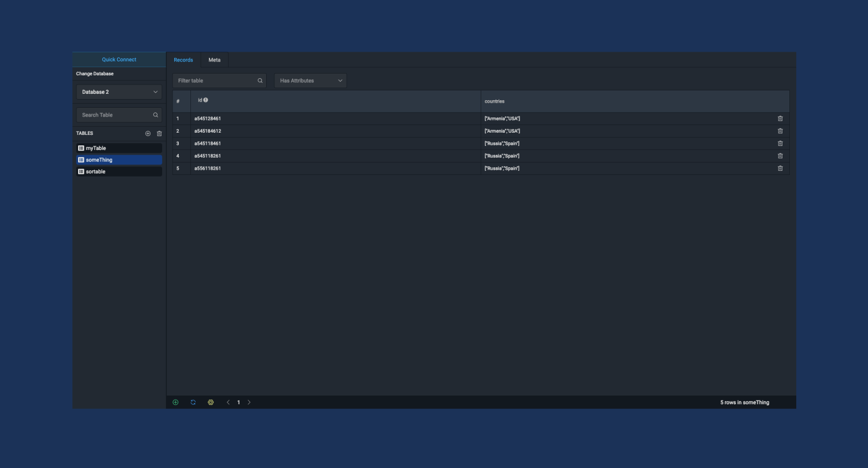
Task: Click the countries column header
Action: click(x=635, y=101)
